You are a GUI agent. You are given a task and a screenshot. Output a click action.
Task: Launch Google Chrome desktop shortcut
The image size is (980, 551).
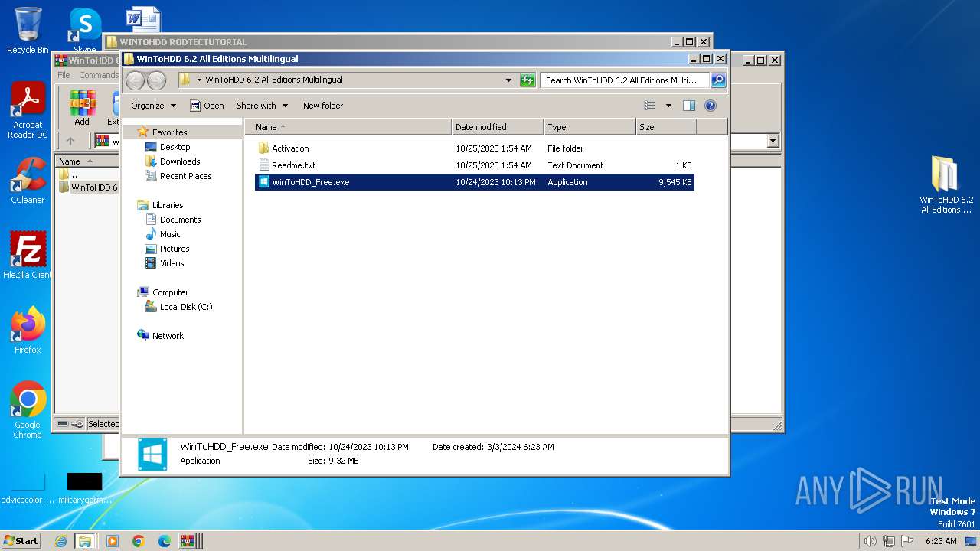pyautogui.click(x=28, y=409)
